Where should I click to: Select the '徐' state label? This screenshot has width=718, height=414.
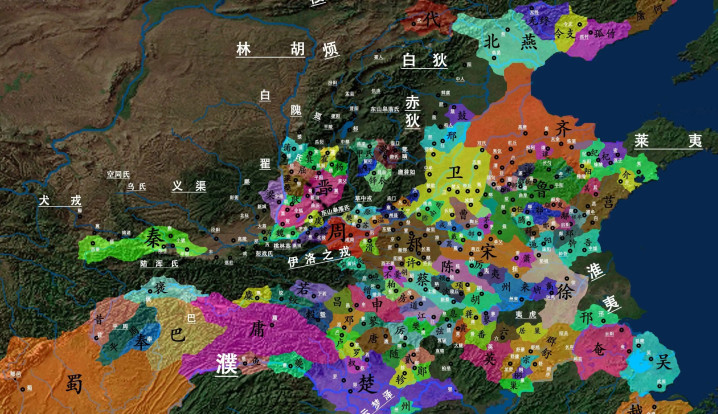pos(565,291)
